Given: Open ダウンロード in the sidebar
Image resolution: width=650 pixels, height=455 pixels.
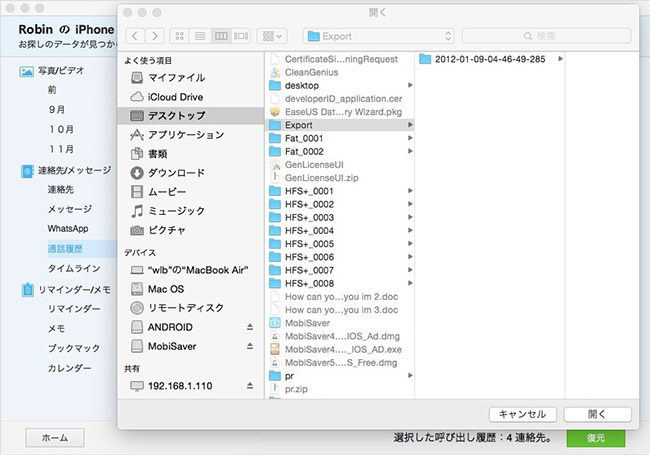Looking at the screenshot, I should click(x=191, y=173).
